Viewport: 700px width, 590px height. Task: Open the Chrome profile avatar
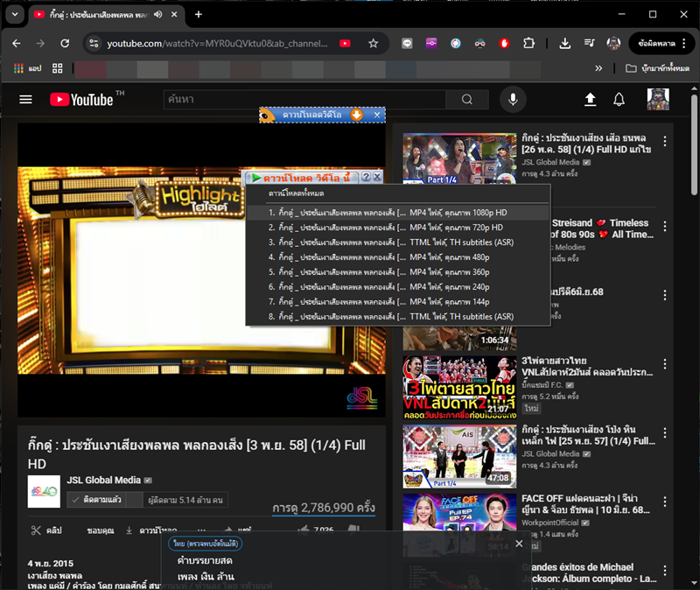pyautogui.click(x=613, y=43)
